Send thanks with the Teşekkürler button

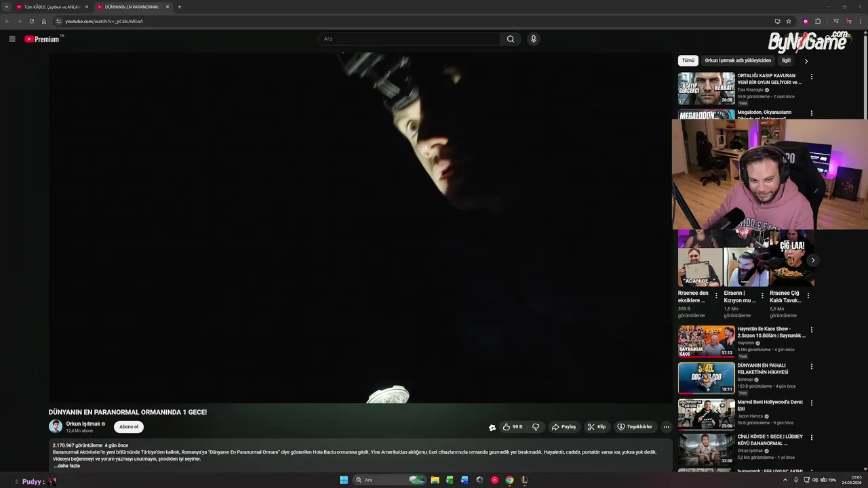(x=635, y=427)
